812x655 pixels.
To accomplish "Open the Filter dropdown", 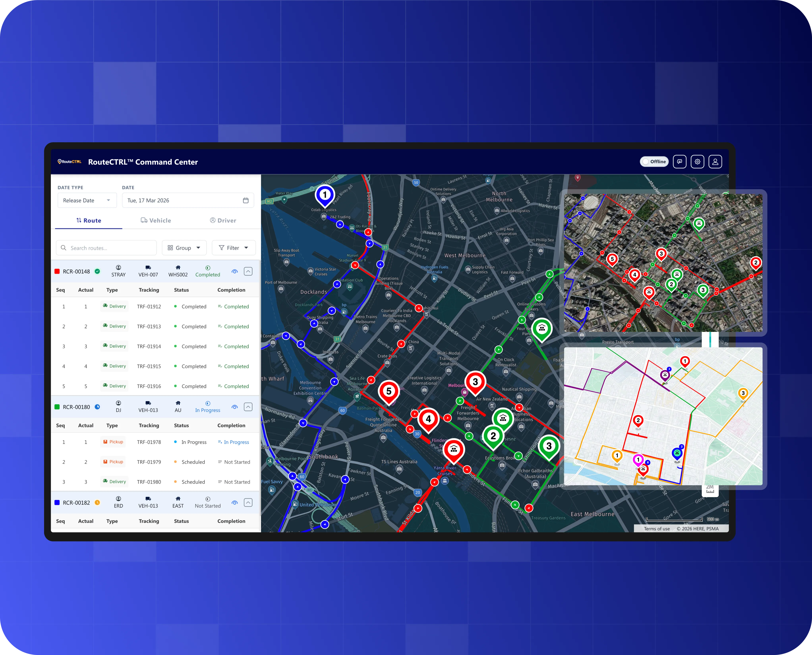I will [x=234, y=248].
